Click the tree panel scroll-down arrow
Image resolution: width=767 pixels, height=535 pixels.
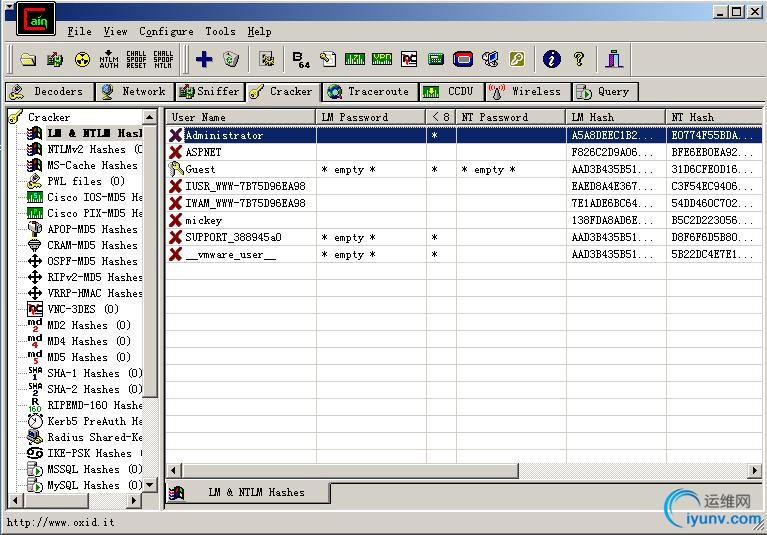pos(150,485)
